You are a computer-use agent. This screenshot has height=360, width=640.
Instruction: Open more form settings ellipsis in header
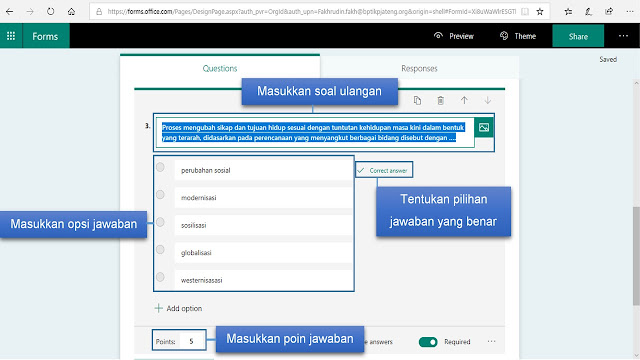click(x=623, y=36)
